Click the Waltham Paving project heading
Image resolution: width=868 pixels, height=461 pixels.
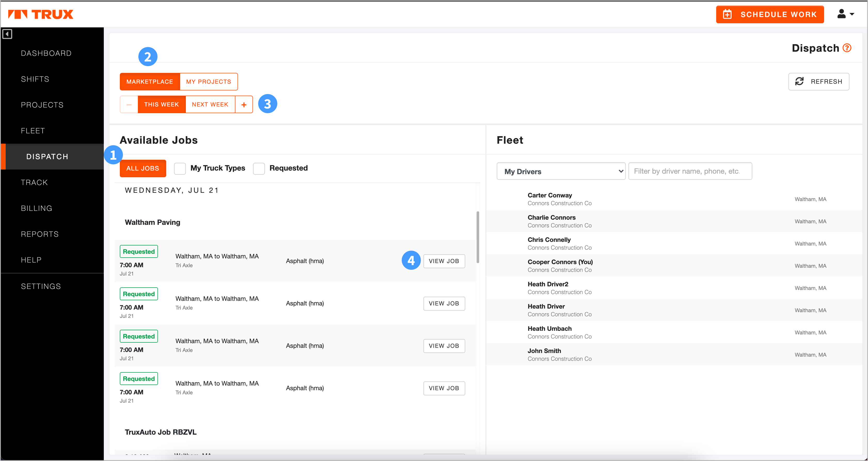coord(153,222)
